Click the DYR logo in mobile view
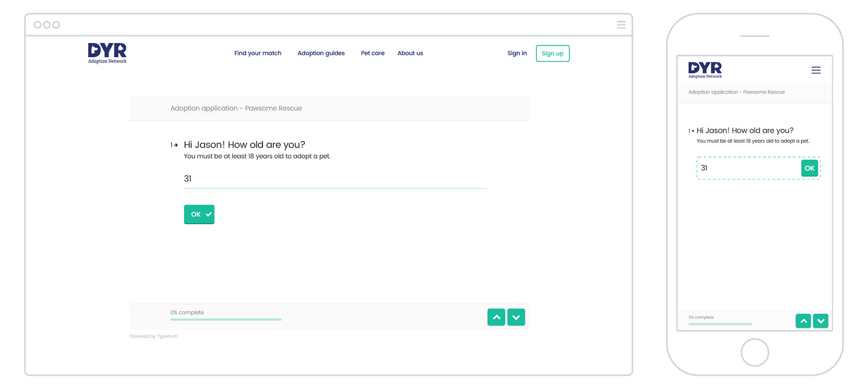868x389 pixels. point(705,70)
